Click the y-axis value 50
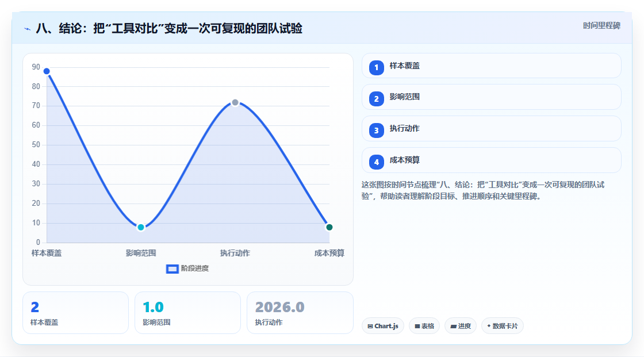 36,145
